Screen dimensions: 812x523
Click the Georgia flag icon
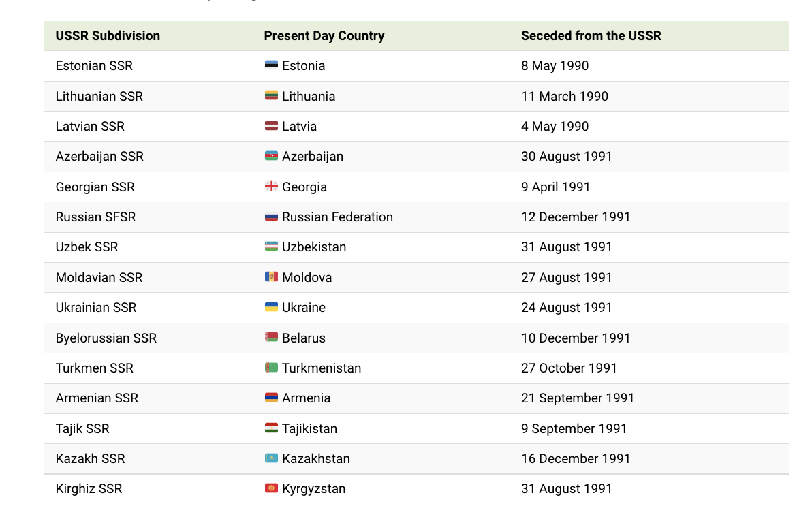(x=271, y=187)
